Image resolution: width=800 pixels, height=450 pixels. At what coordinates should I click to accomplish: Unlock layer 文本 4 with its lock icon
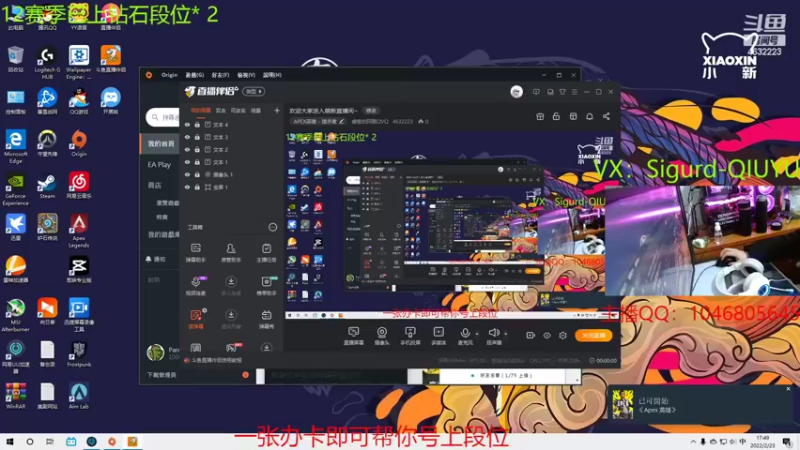pyautogui.click(x=197, y=124)
